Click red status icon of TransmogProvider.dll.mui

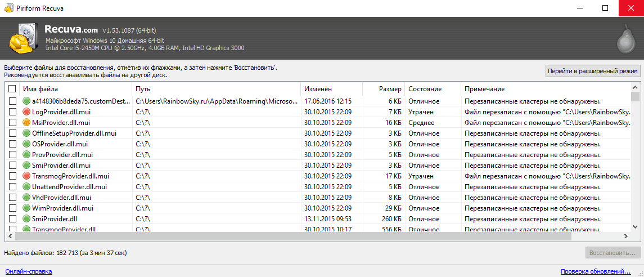[26, 176]
